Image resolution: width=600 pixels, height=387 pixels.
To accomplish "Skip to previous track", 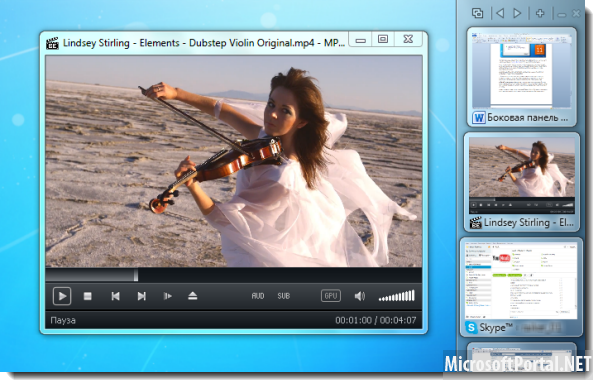I will click(115, 296).
